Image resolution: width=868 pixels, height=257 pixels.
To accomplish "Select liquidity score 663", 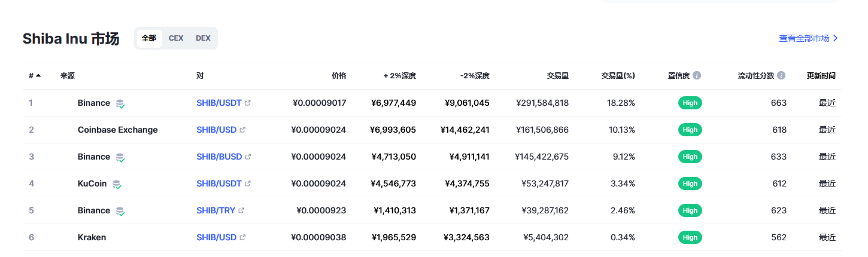I will [x=779, y=103].
